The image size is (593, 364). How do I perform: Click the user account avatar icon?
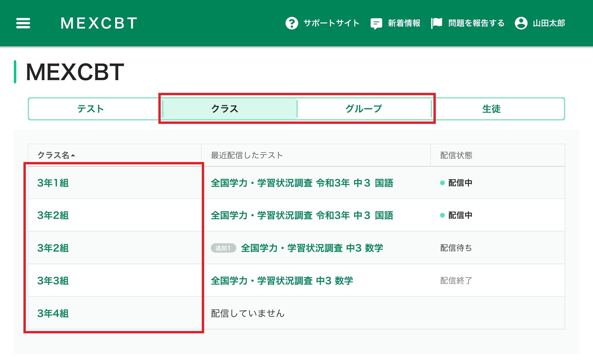coord(521,23)
